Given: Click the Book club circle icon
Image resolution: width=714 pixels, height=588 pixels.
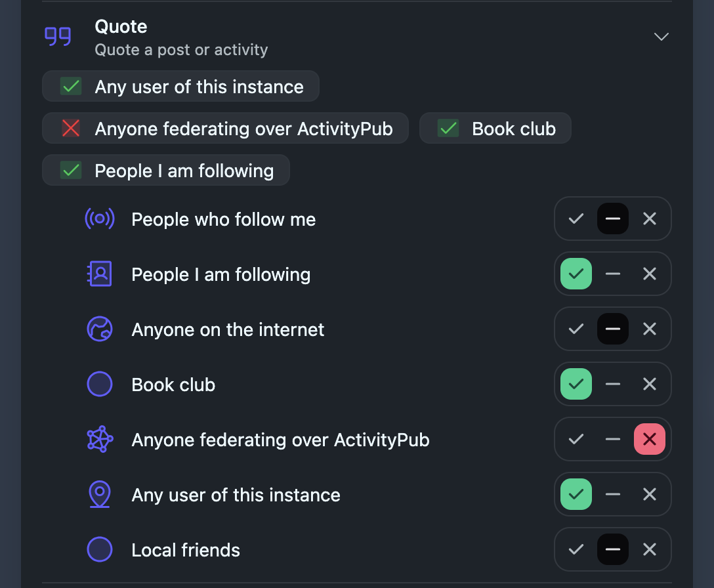Looking at the screenshot, I should click(100, 385).
